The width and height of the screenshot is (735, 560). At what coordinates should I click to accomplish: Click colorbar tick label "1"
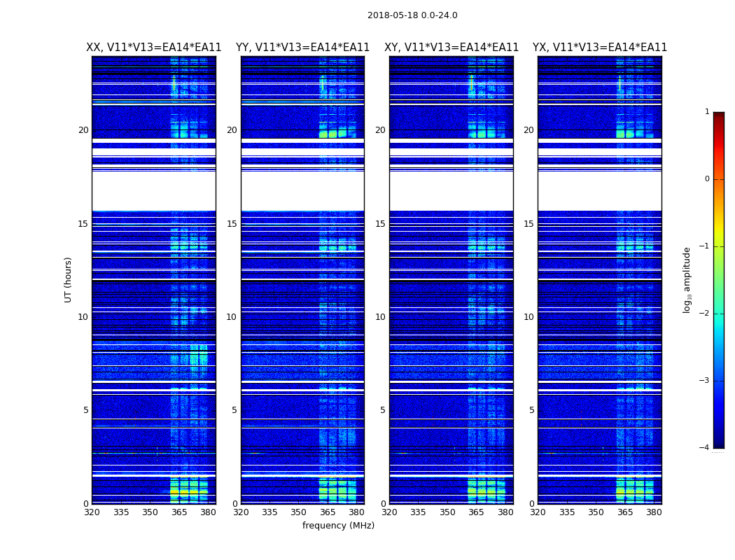pyautogui.click(x=706, y=112)
